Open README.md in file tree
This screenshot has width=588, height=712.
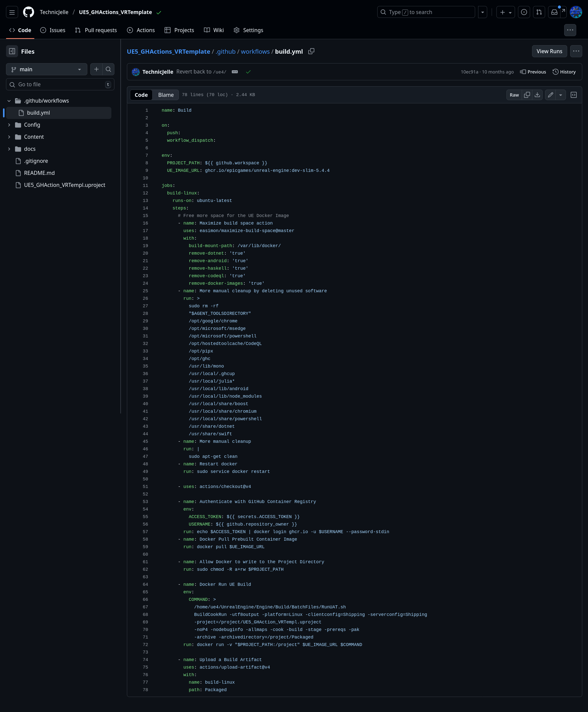pyautogui.click(x=39, y=173)
